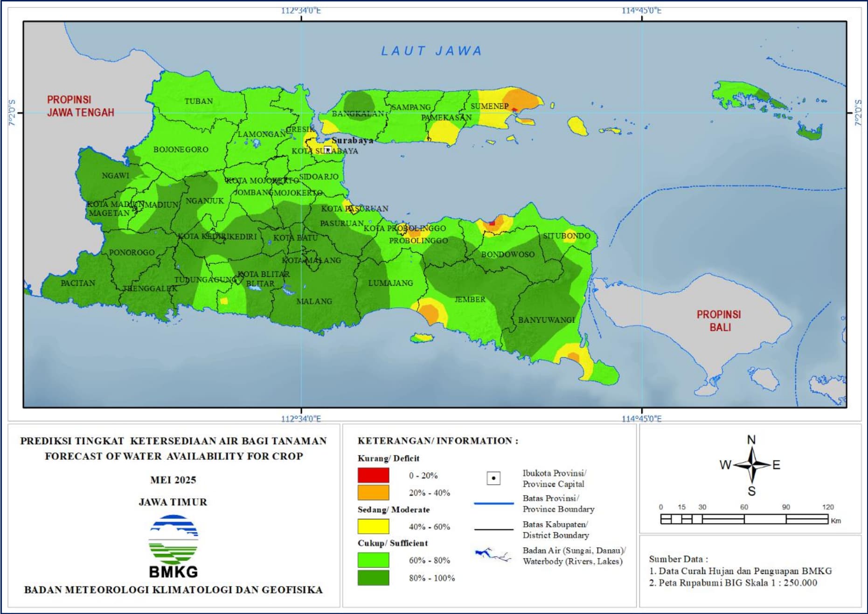Click the SIDOARJO district label
This screenshot has height=614, width=868.
[x=319, y=177]
